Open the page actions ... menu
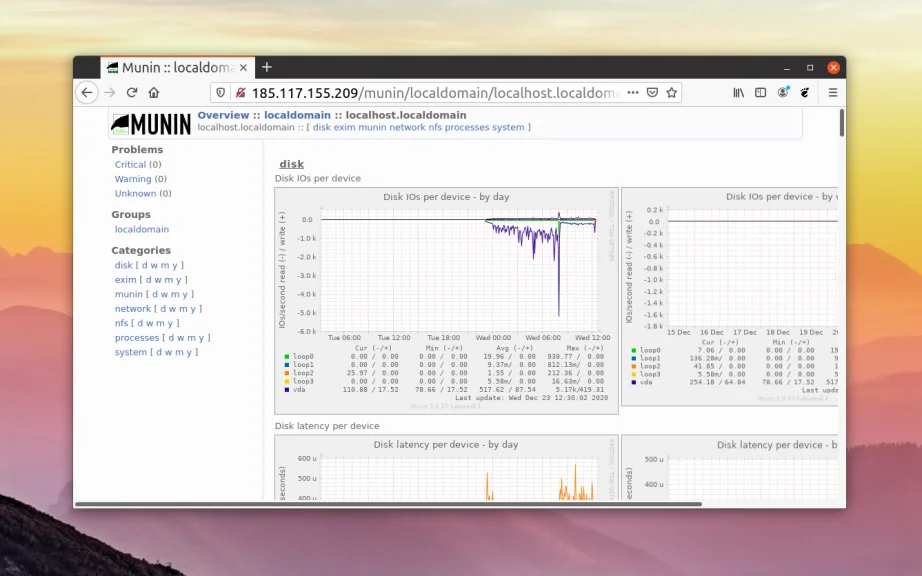The image size is (922, 576). coord(633,91)
